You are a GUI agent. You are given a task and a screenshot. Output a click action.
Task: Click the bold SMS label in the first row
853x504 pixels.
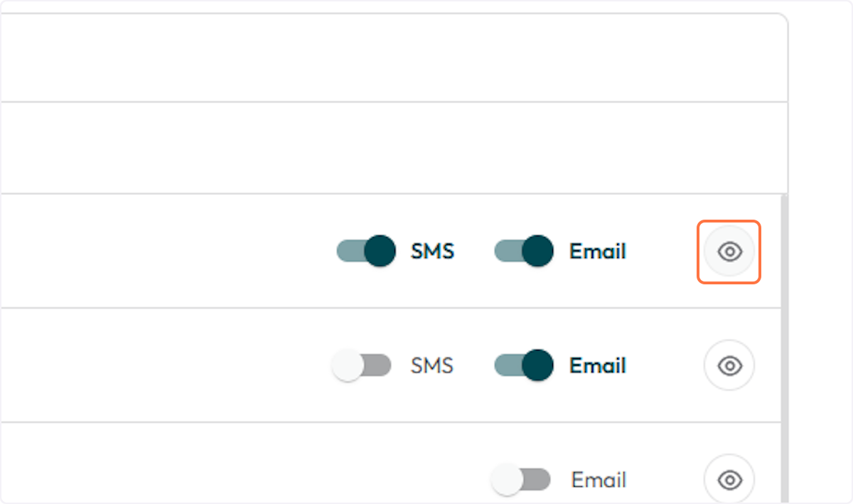click(x=433, y=251)
